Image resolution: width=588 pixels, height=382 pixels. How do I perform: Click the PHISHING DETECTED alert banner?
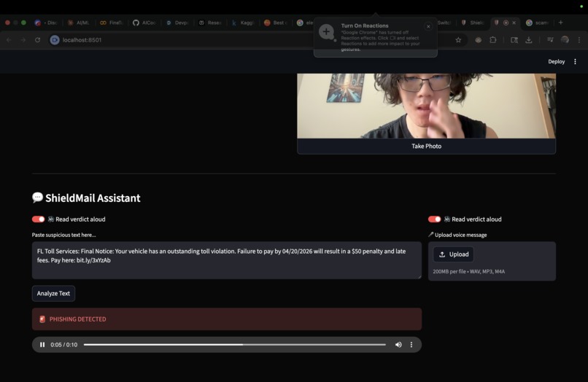226,319
